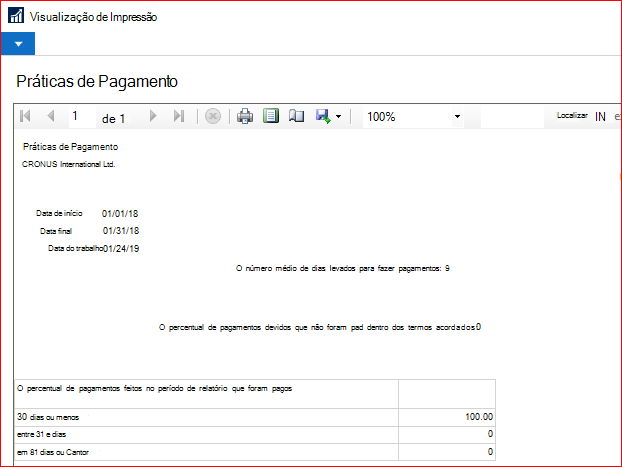Open the blue application menu dropdown
The width and height of the screenshot is (622, 467).
tap(18, 44)
